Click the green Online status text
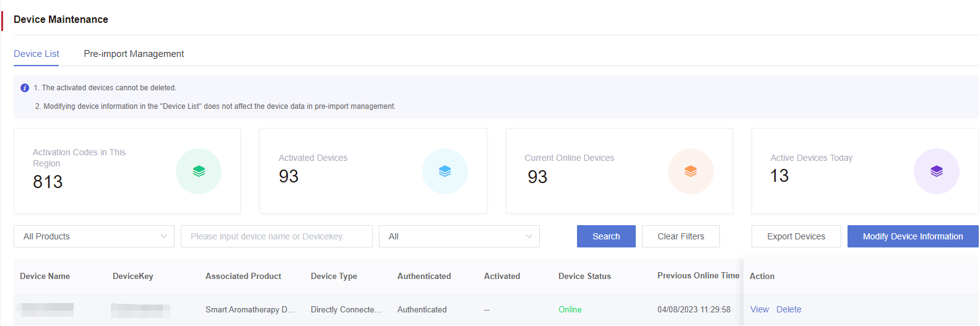The height and width of the screenshot is (326, 980). (x=570, y=309)
